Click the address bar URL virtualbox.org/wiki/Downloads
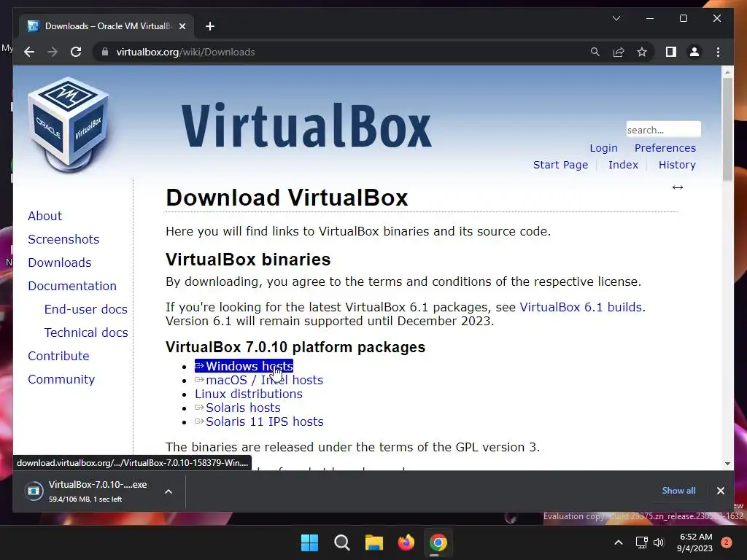The image size is (747, 560). pos(185,52)
